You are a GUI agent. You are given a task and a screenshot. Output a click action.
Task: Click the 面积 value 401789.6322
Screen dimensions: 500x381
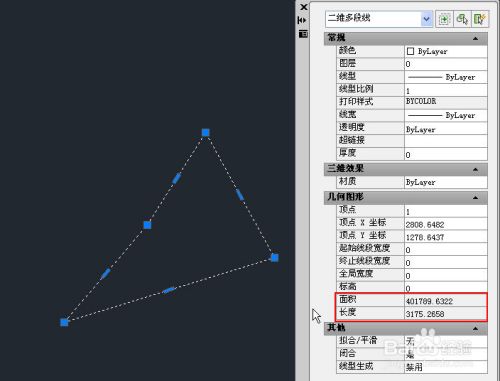(446, 301)
